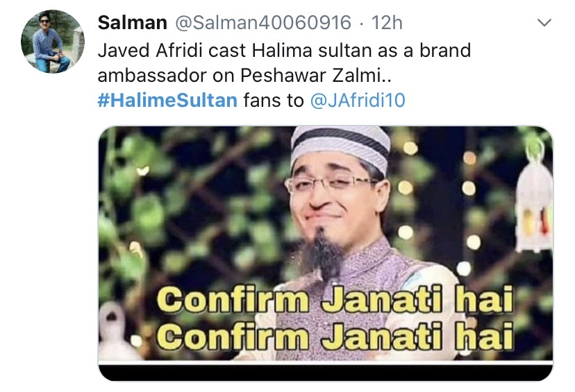Click the man's eyeglasses in the meme

tap(330, 182)
